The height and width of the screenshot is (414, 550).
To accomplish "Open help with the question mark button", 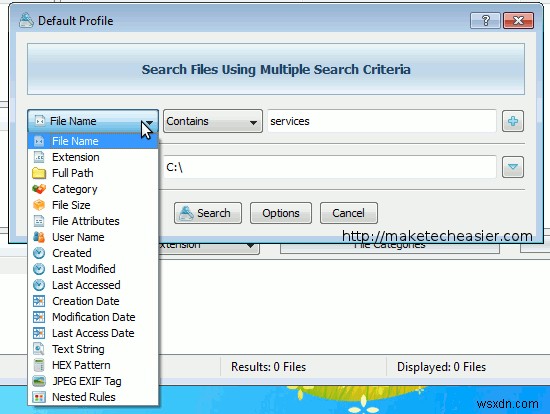I will [x=485, y=21].
